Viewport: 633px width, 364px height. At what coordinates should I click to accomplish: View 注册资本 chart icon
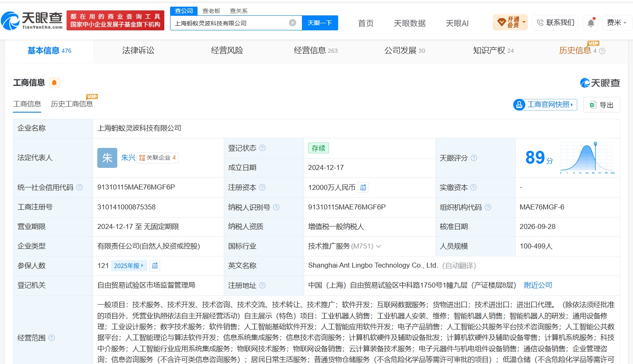pos(363,187)
